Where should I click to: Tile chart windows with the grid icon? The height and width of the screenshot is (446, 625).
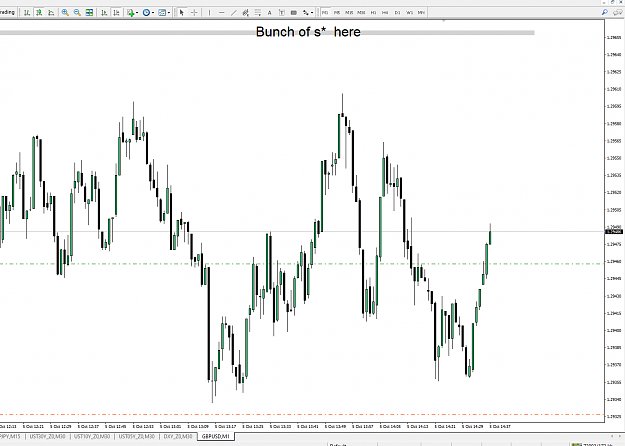(89, 13)
